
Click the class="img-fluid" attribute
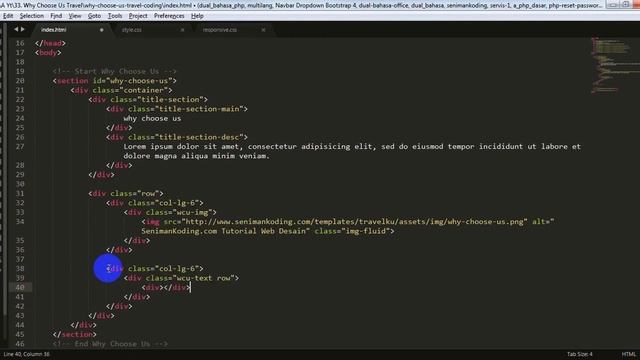point(352,231)
